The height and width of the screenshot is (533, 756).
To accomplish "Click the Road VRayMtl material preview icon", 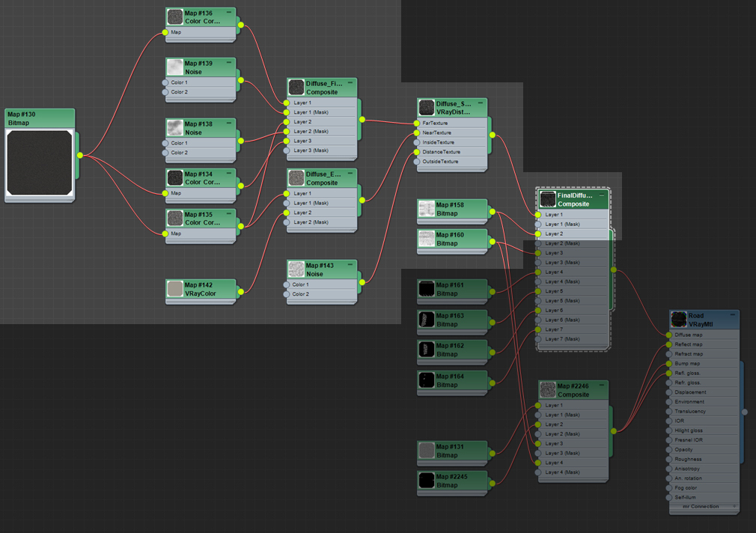I will 679,320.
